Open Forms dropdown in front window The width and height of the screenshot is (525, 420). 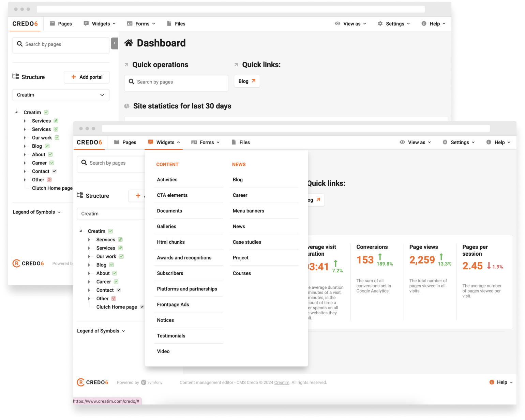click(x=205, y=142)
